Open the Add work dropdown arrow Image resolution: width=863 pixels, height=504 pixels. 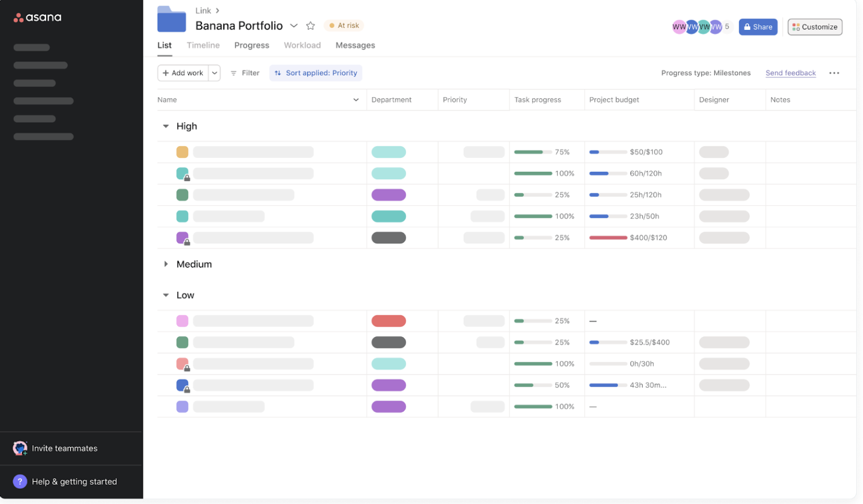215,73
